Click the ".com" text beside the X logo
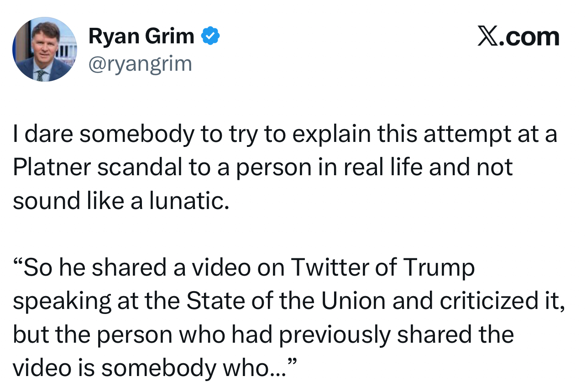The image size is (586, 392). (x=529, y=36)
